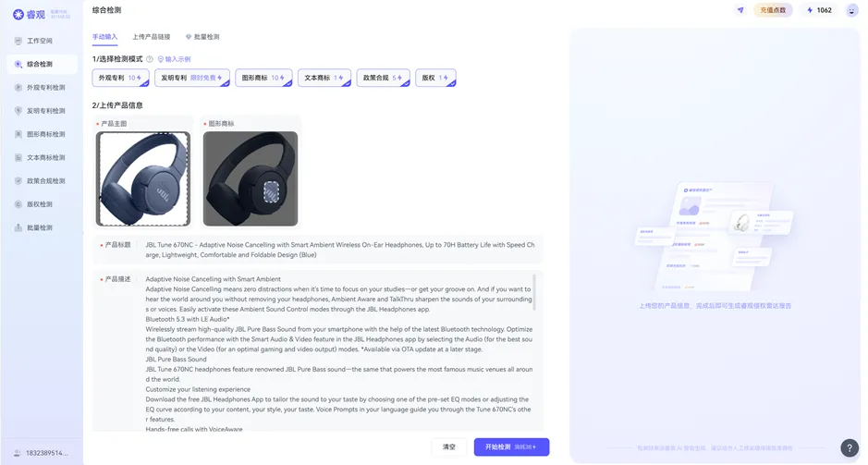This screenshot has width=868, height=465.
Task: Open 外观专利检测 sidebar icon
Action: (x=18, y=88)
